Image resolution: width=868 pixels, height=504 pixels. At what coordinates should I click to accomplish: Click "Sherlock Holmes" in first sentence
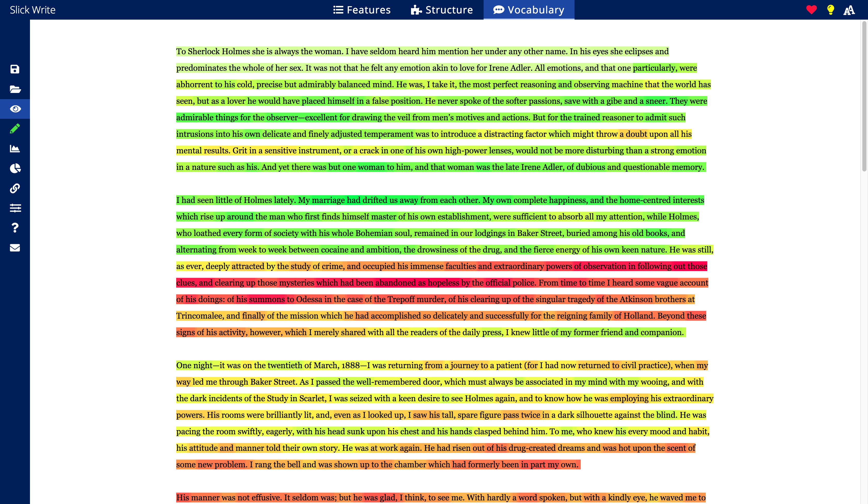pyautogui.click(x=219, y=51)
